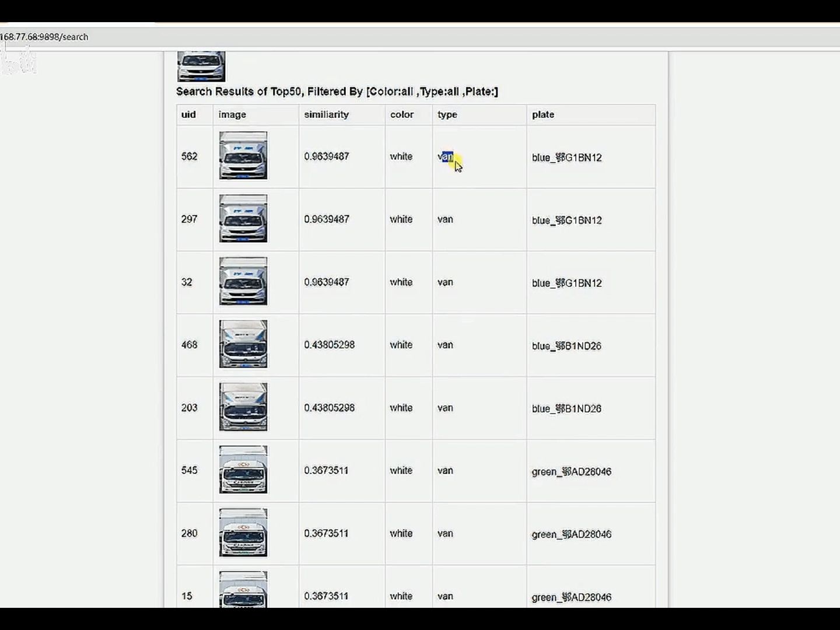Click plate blue G1BN12 in row 562
Image resolution: width=840 pixels, height=630 pixels.
click(x=566, y=157)
